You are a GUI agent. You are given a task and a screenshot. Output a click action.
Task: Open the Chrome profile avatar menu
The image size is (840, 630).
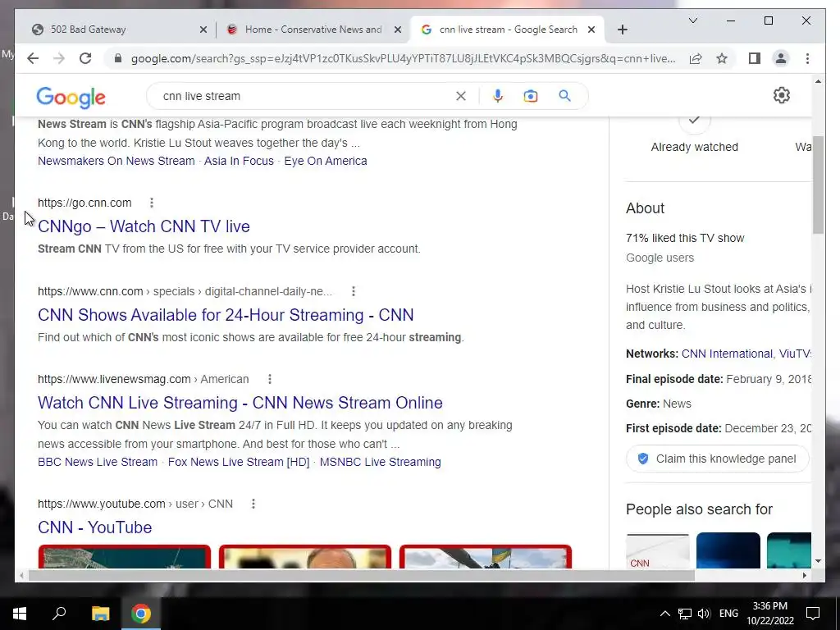[781, 58]
